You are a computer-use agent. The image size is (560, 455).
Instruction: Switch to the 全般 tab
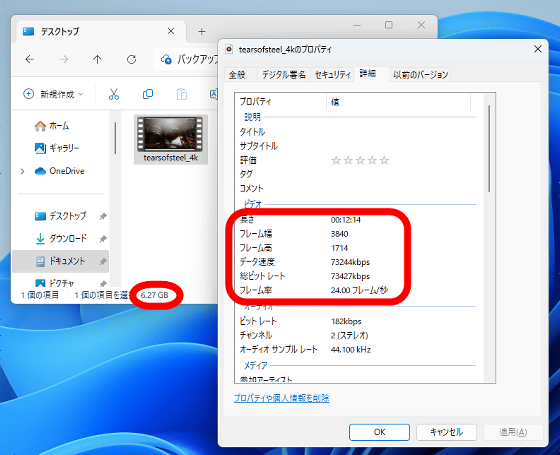237,75
